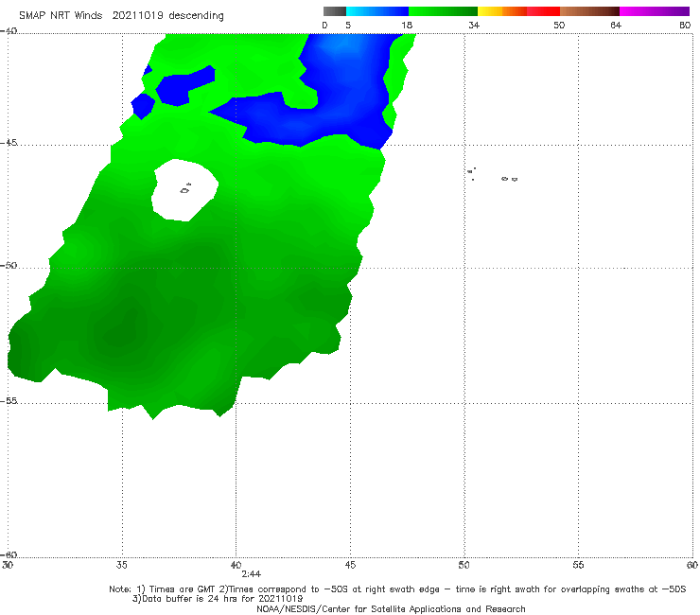Screen dimensions: 700x615
Task: Click the 'SMAP NRT Winds 20211019 descending' title
Action: tap(121, 16)
